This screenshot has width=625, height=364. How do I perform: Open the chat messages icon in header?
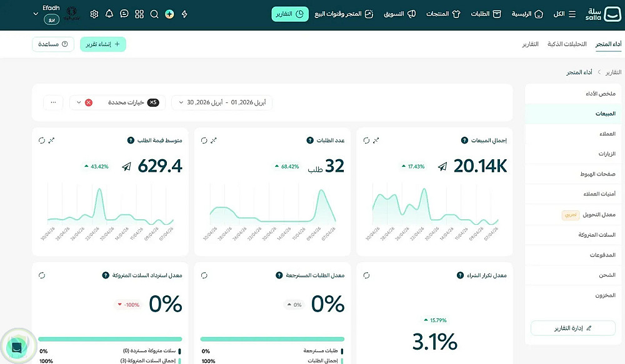124,14
